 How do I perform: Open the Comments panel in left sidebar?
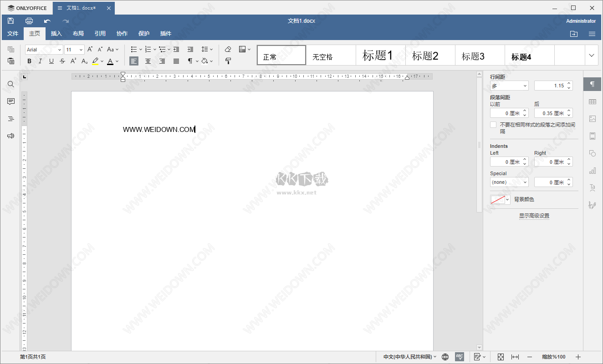(x=11, y=101)
